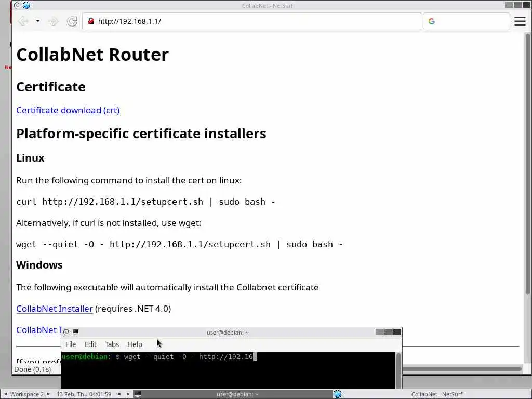
Task: Click the terminal icon in terminal titlebar
Action: point(75,332)
